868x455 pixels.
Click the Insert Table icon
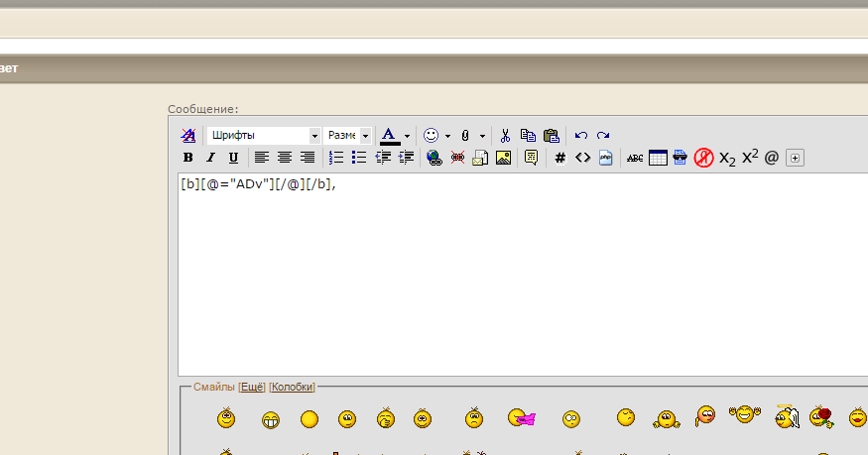(x=658, y=158)
